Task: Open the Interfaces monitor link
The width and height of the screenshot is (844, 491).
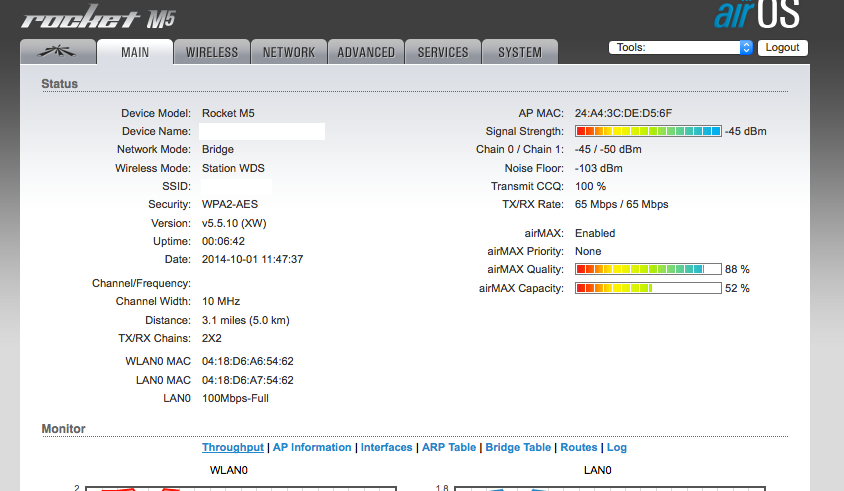Action: (x=386, y=447)
